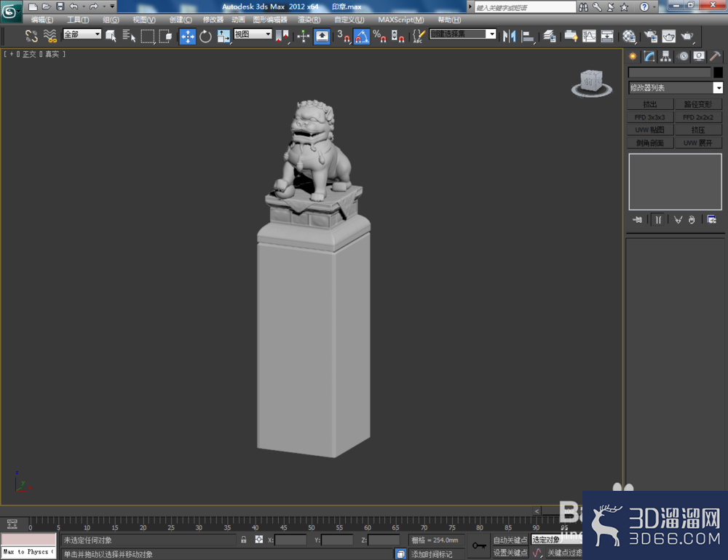
Task: Click the Set Keys key icon button
Action: [x=479, y=545]
